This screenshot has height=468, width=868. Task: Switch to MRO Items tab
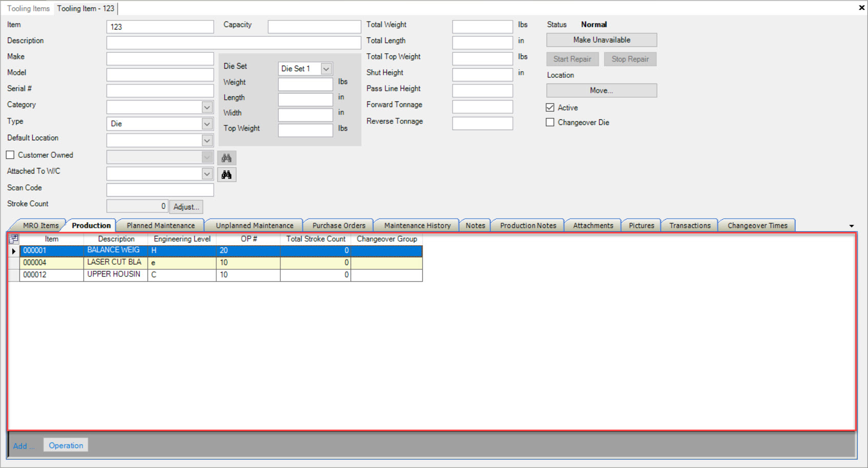click(40, 225)
